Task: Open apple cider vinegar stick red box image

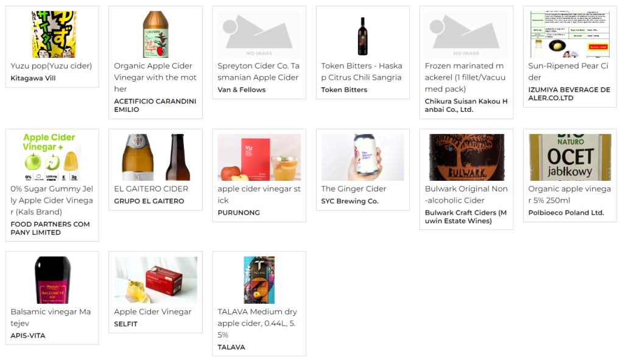Action: [259, 157]
